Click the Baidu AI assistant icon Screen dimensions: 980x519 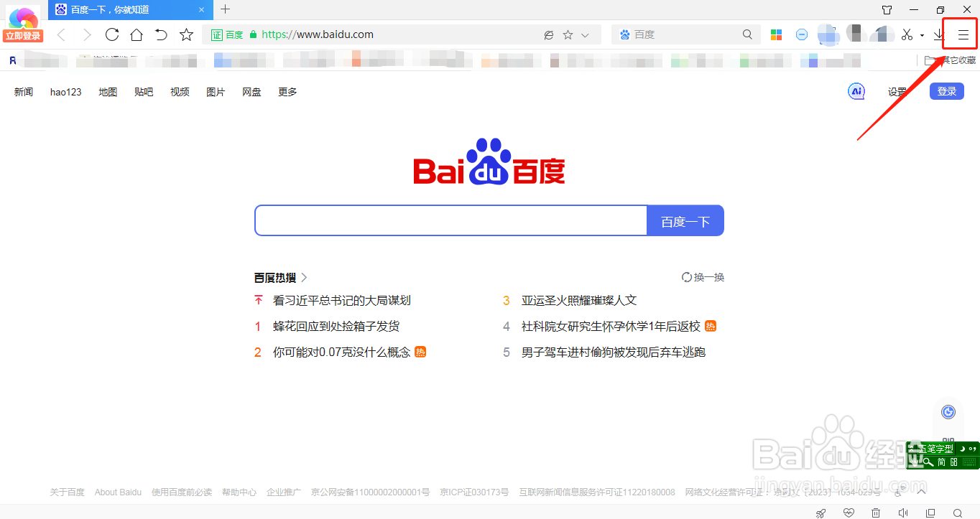click(x=856, y=91)
